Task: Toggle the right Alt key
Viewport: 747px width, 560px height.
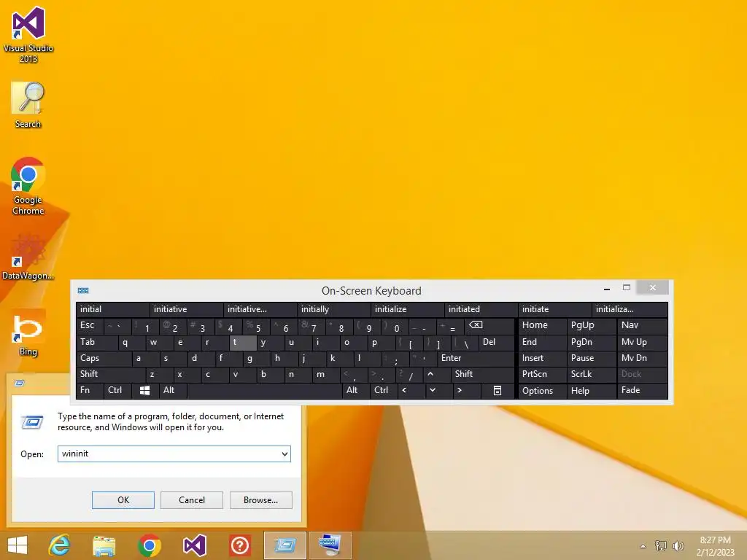Action: (356, 391)
